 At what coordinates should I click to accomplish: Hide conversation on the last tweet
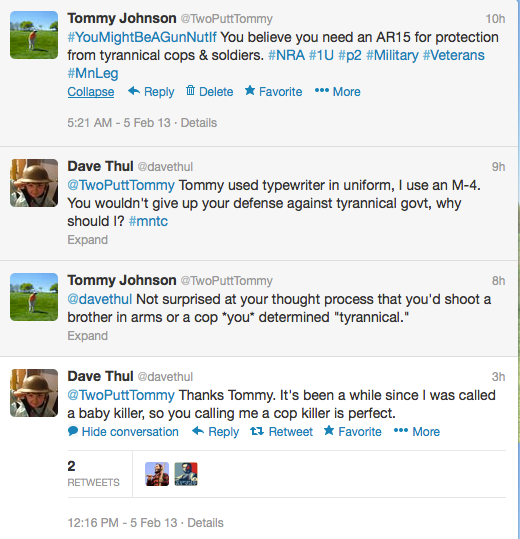tap(123, 432)
